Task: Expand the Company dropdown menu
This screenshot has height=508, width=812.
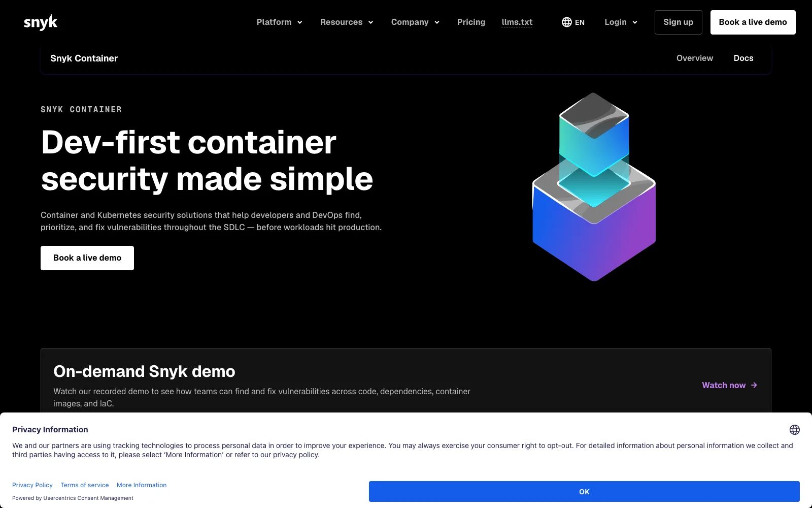Action: [416, 22]
